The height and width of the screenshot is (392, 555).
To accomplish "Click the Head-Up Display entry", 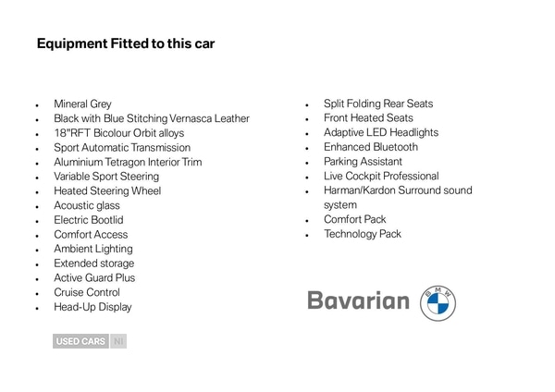I will [92, 307].
